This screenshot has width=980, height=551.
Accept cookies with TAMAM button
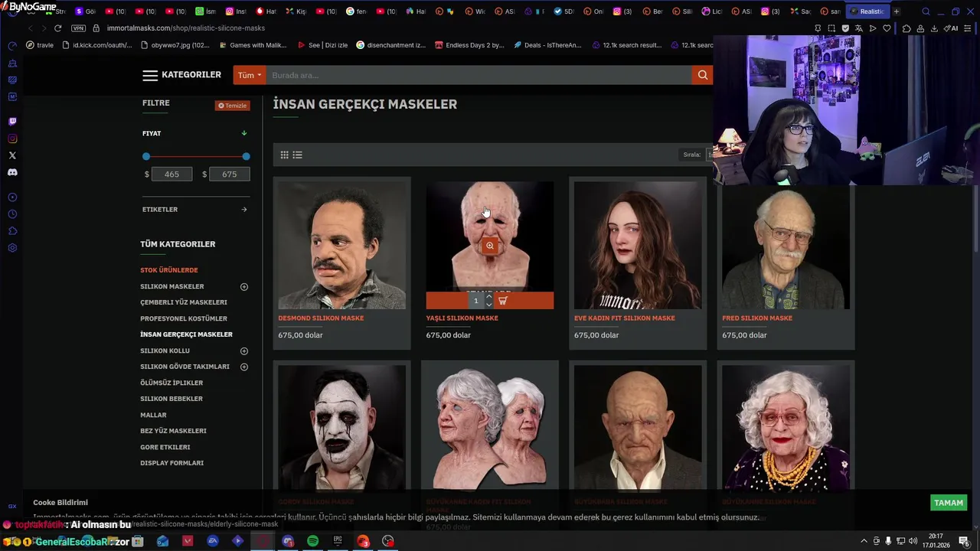(948, 503)
